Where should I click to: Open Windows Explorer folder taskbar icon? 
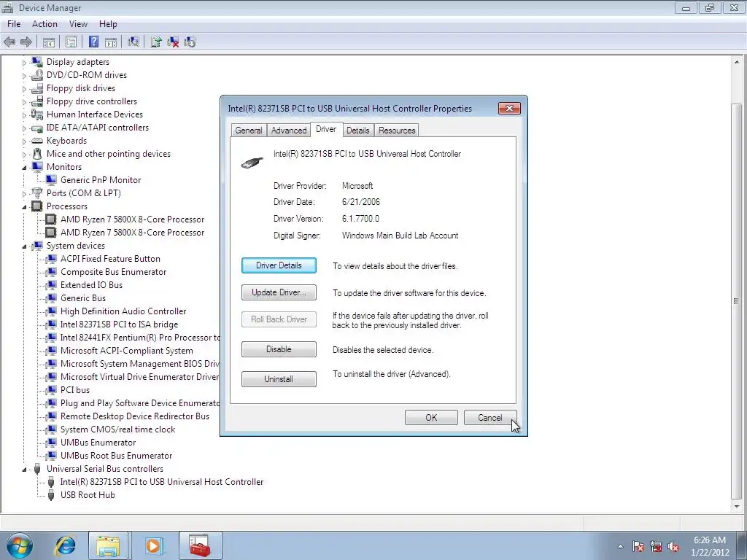108,545
